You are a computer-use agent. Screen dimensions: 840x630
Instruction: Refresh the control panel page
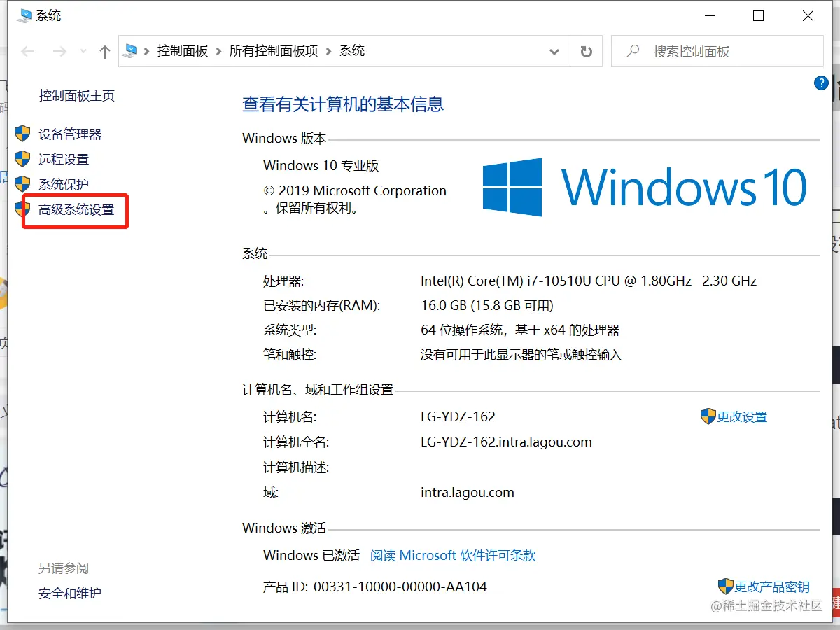point(587,52)
